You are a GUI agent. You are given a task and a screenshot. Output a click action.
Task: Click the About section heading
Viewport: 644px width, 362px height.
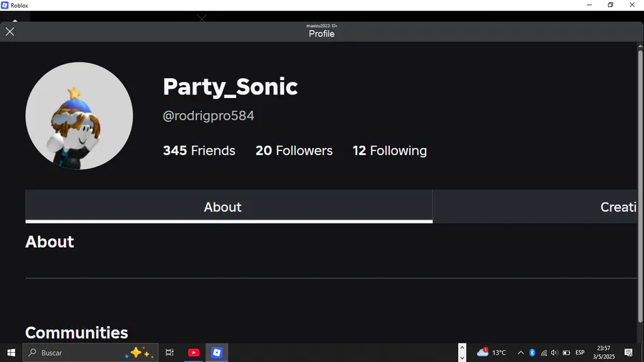point(49,242)
